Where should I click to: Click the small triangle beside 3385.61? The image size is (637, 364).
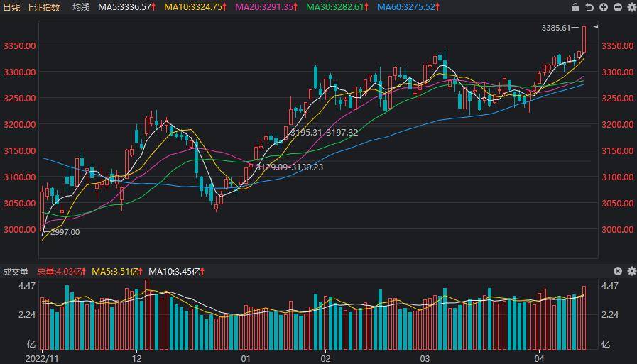595,27
